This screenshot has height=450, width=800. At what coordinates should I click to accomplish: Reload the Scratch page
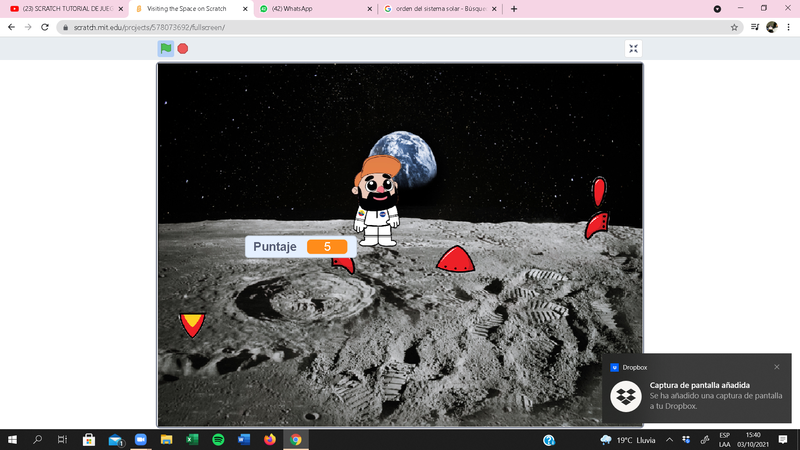tap(45, 27)
